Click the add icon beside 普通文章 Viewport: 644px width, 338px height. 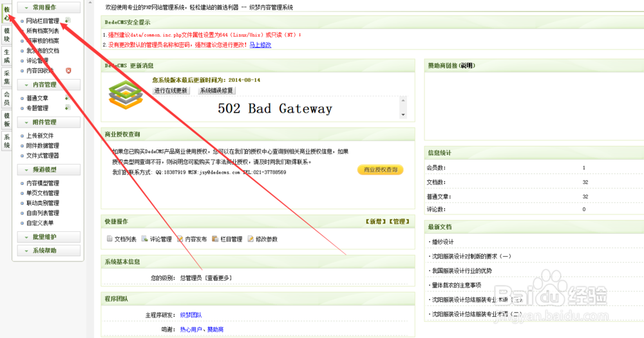tap(68, 98)
